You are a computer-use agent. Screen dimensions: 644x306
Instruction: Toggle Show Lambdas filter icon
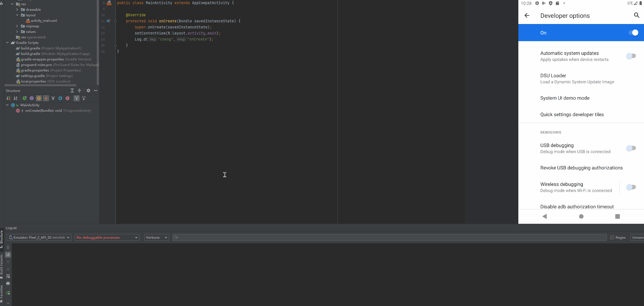pyautogui.click(x=68, y=98)
